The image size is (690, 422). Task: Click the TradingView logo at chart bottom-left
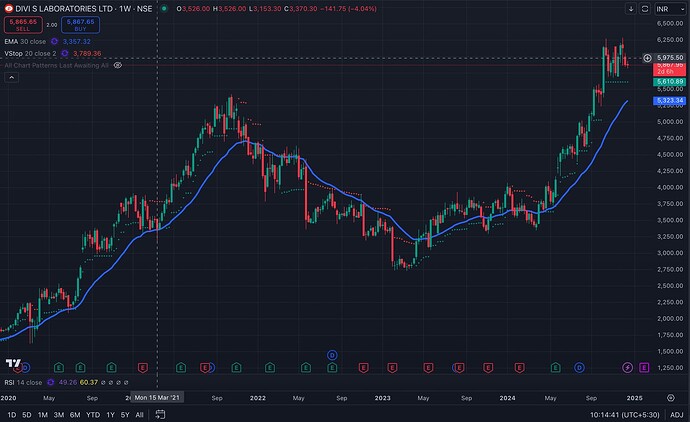tap(13, 363)
